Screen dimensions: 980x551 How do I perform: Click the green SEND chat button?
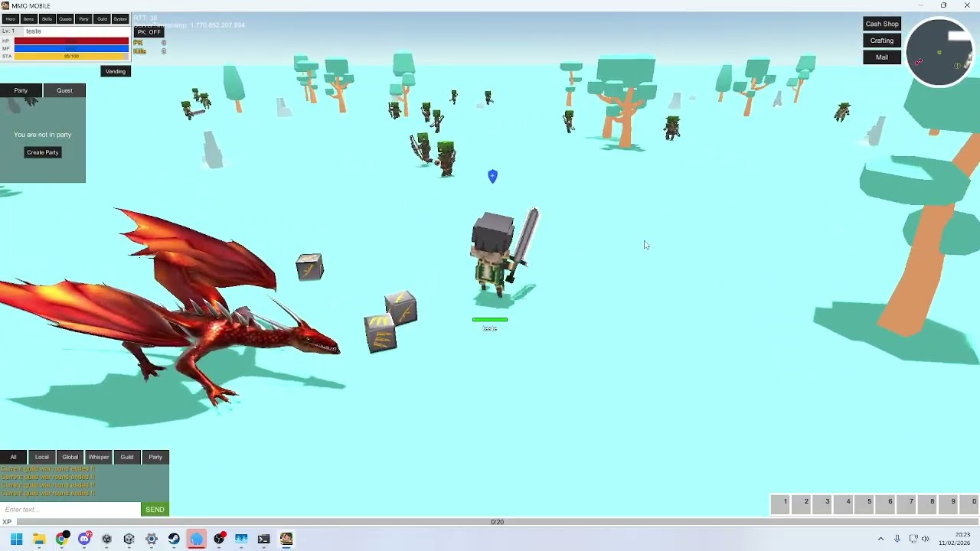click(x=155, y=510)
